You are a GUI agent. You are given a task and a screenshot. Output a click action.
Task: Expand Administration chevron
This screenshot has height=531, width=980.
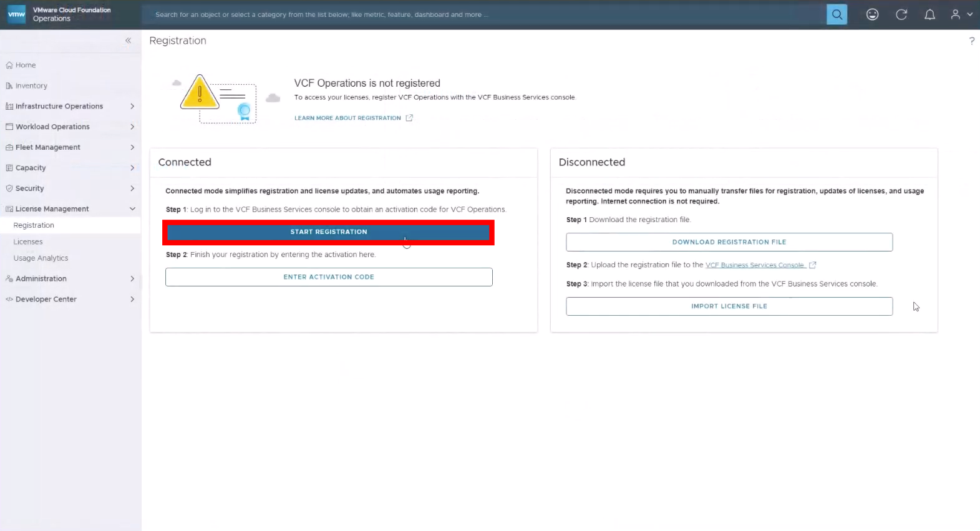132,279
